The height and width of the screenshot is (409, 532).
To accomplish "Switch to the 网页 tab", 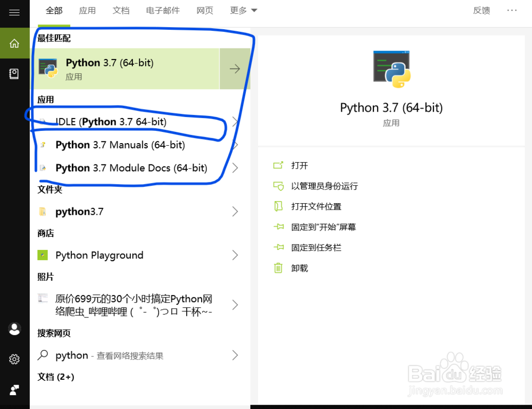I will (x=205, y=11).
